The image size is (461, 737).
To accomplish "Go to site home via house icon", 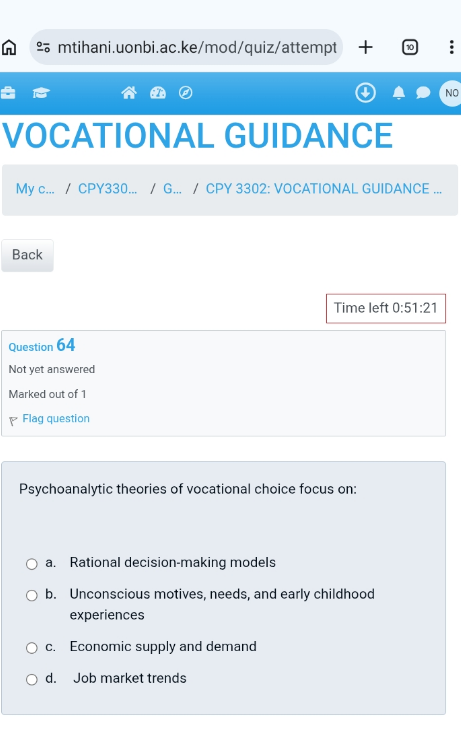I will [x=129, y=93].
